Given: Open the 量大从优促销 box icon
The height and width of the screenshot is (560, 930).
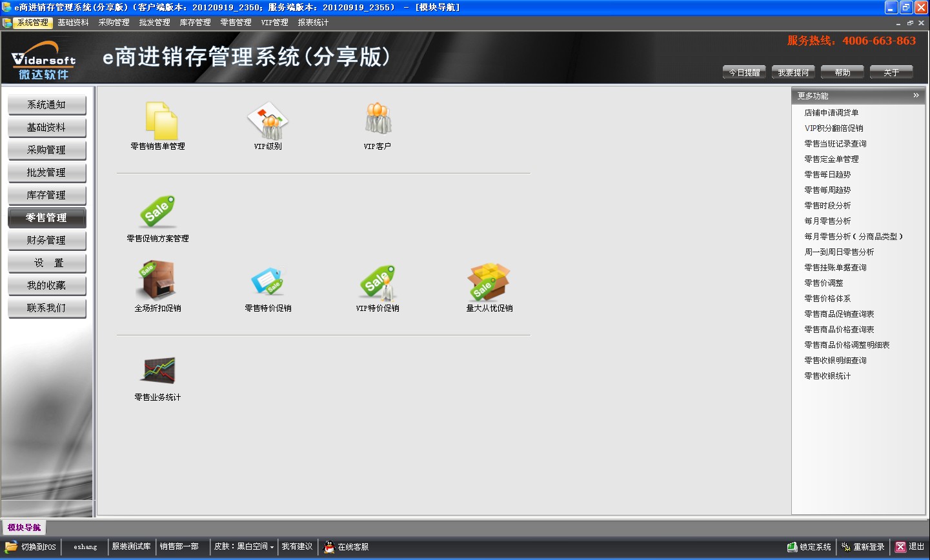Looking at the screenshot, I should tap(489, 282).
